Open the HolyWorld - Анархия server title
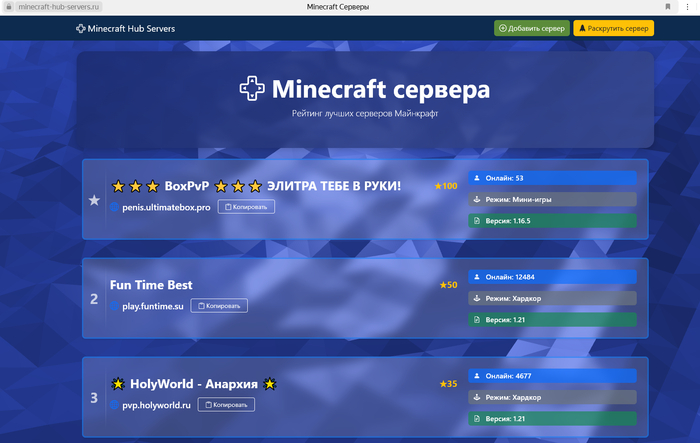This screenshot has width=700, height=443. 194,384
